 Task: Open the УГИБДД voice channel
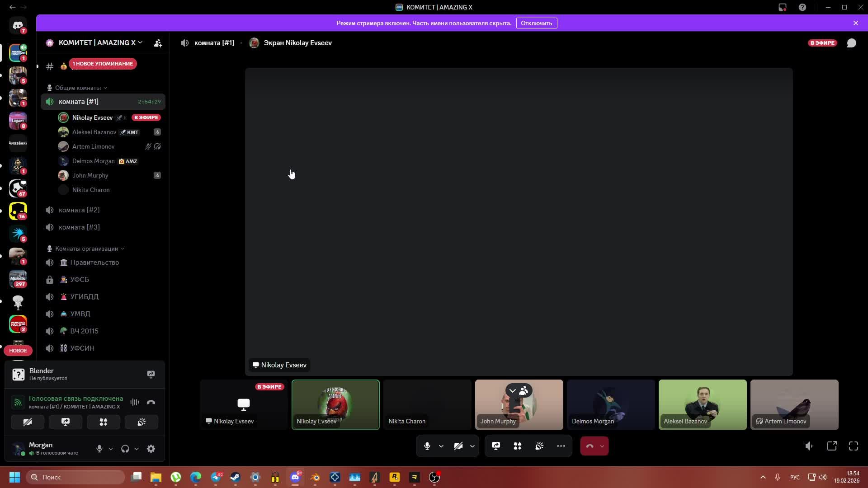click(x=84, y=297)
